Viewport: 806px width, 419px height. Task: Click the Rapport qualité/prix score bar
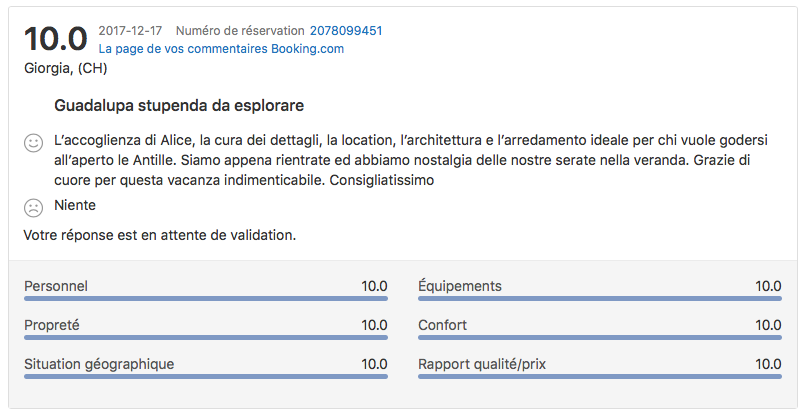click(x=599, y=376)
